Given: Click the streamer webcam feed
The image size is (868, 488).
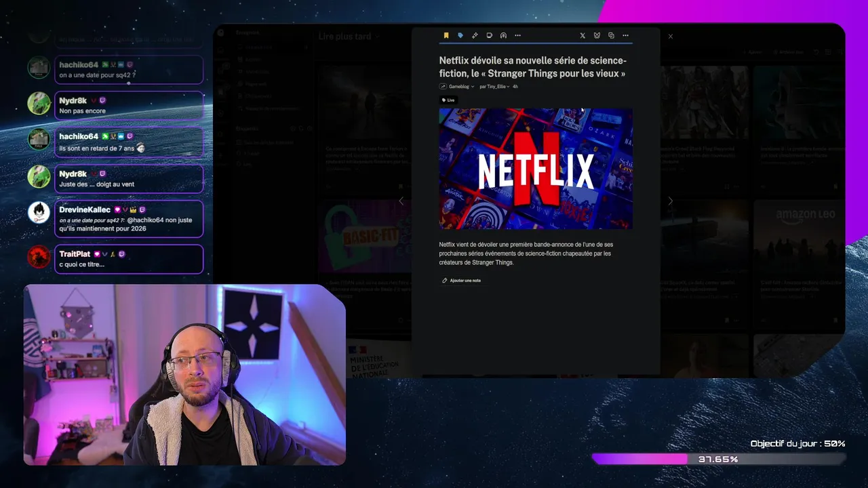Looking at the screenshot, I should 184,375.
